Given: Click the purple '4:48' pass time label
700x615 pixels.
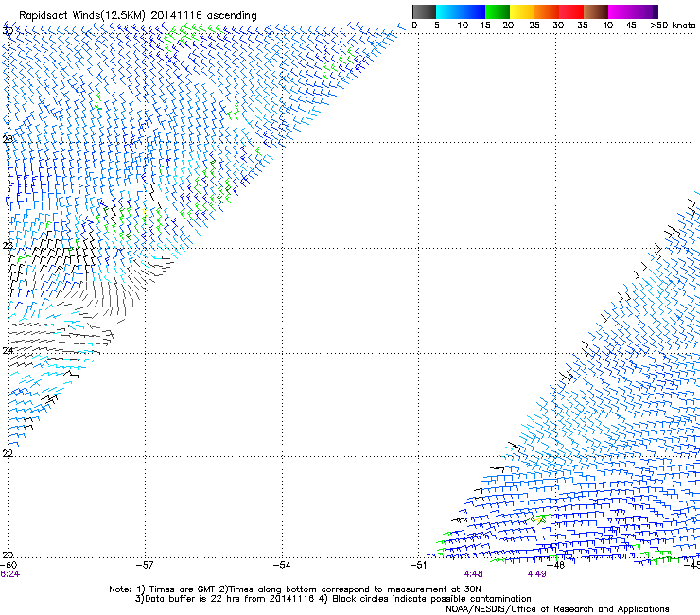Looking at the screenshot, I should click(473, 574).
